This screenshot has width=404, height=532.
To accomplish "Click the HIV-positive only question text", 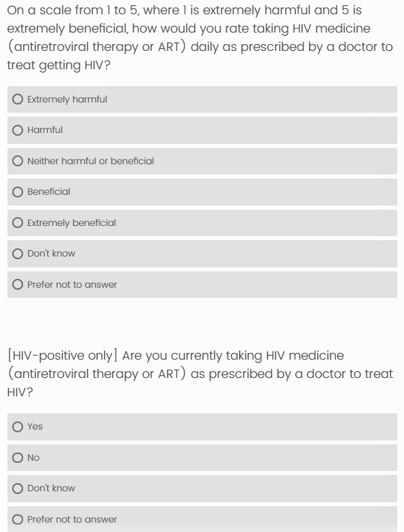I will 200,374.
